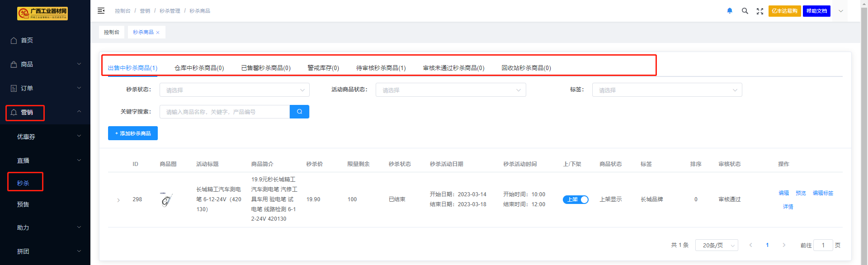Switch to the 待审核秒杀商品 tab
The height and width of the screenshot is (265, 868).
pyautogui.click(x=381, y=68)
